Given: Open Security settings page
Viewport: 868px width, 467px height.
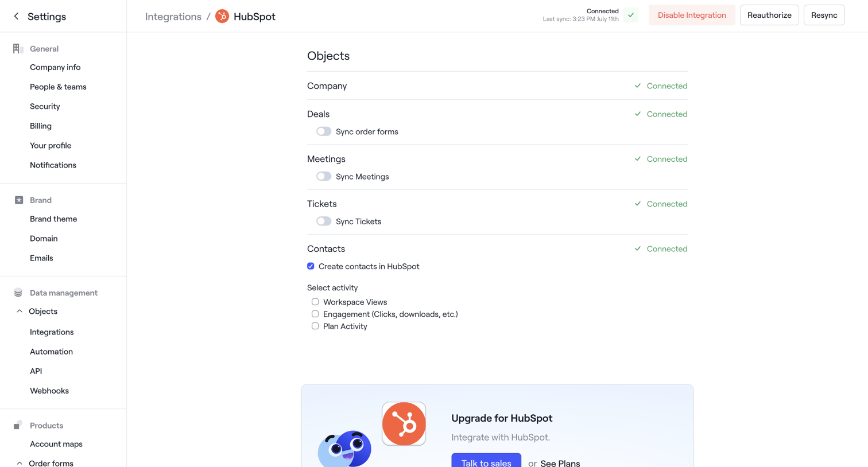Looking at the screenshot, I should tap(45, 106).
